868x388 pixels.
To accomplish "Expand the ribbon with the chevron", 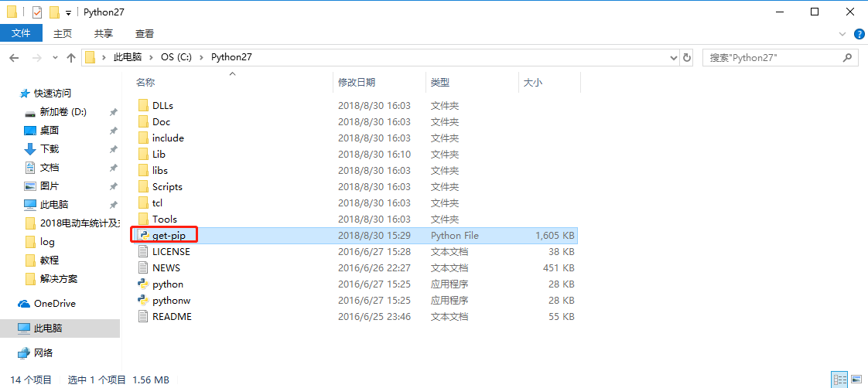I will click(x=843, y=34).
